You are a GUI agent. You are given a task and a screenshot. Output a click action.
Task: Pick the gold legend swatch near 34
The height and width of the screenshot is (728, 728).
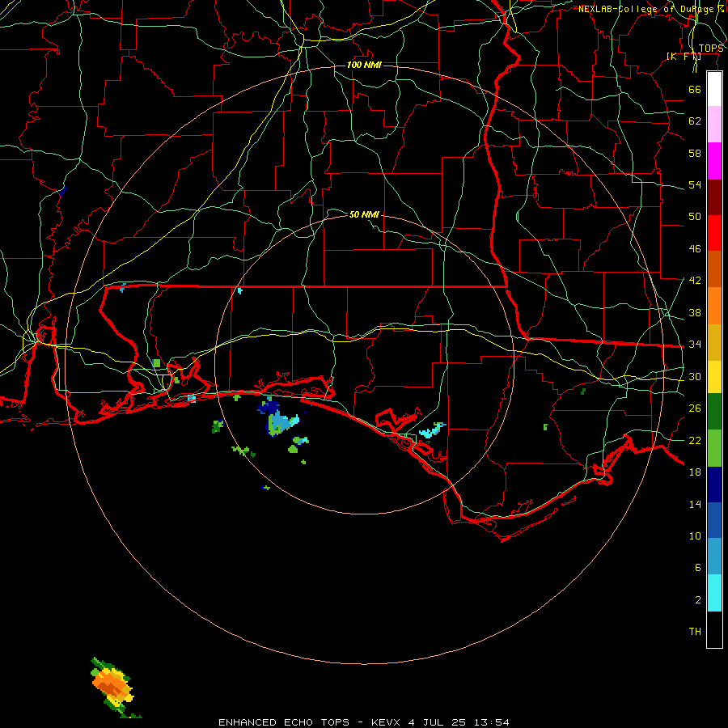point(714,343)
